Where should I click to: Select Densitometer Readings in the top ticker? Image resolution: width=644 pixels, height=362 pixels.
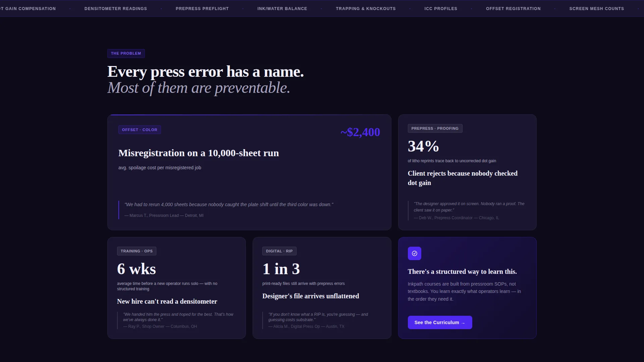point(116,8)
